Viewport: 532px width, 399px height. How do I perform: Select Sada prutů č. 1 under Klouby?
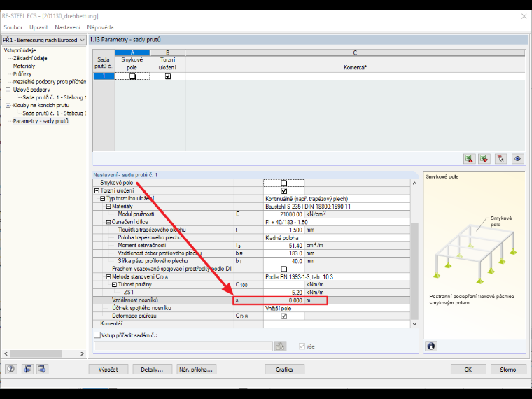tap(55, 113)
